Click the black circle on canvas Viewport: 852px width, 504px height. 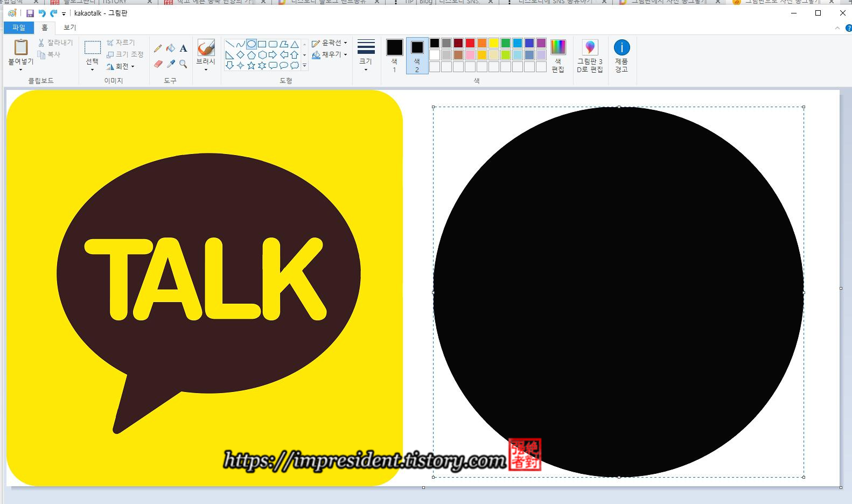coord(619,292)
